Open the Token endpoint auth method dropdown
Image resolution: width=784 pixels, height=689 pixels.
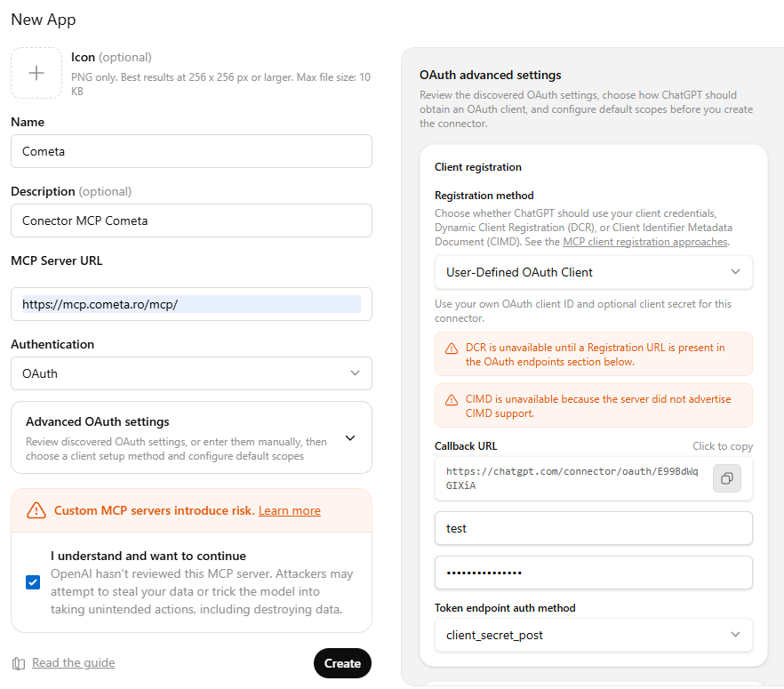pyautogui.click(x=594, y=635)
